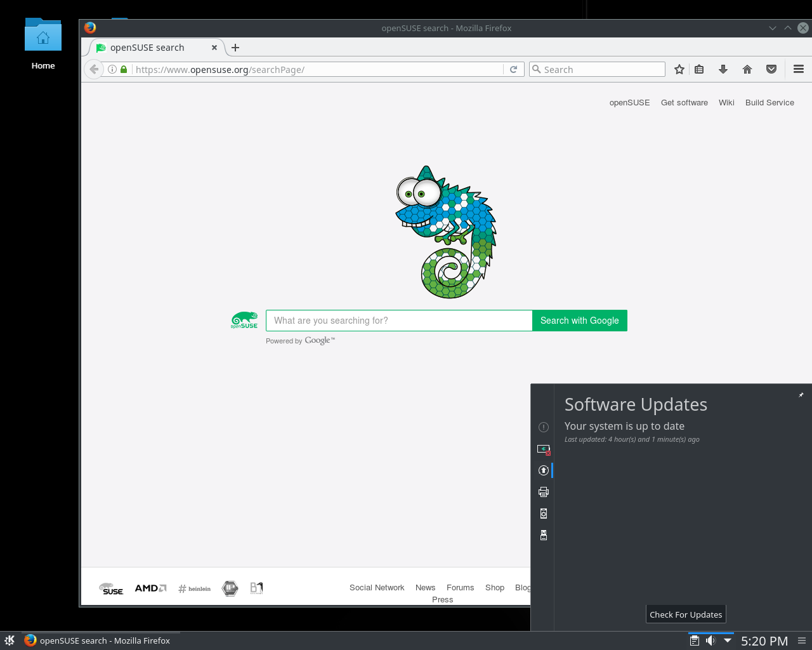Pin the Software Updates popup open
The height and width of the screenshot is (650, 812).
pos(801,395)
